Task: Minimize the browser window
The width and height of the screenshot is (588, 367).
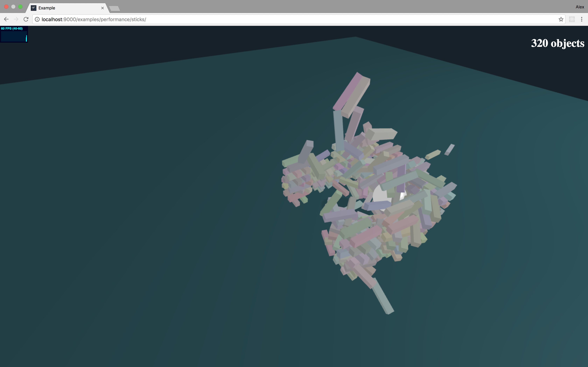Action: click(x=13, y=7)
